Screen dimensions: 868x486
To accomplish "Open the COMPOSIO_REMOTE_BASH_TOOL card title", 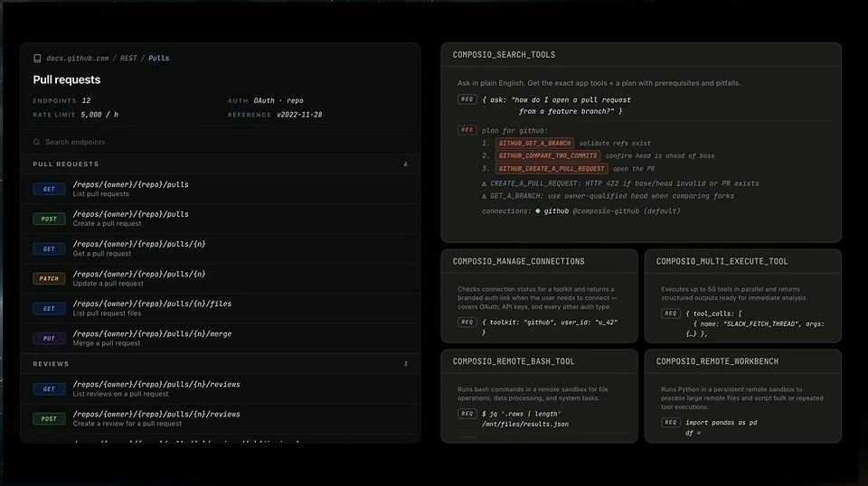I will pos(514,361).
